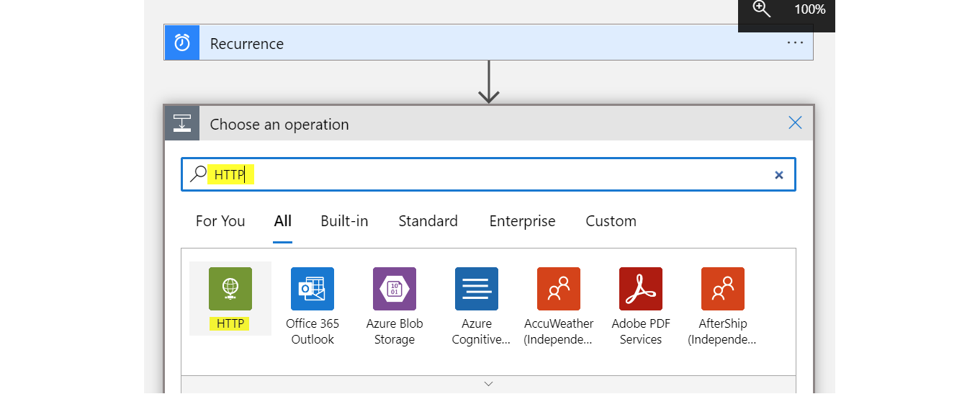Screen dimensions: 980x412
Task: Select the Adobe PDF Services connector
Action: tap(641, 289)
